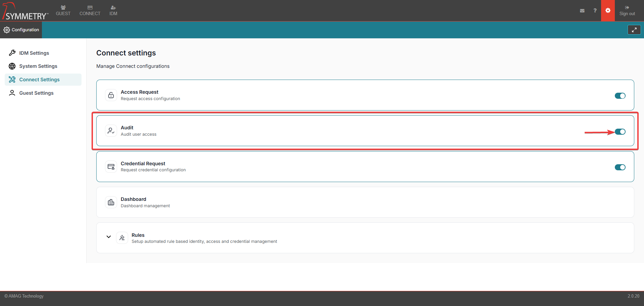
Task: Click the Audit user checkmark icon
Action: [x=111, y=131]
